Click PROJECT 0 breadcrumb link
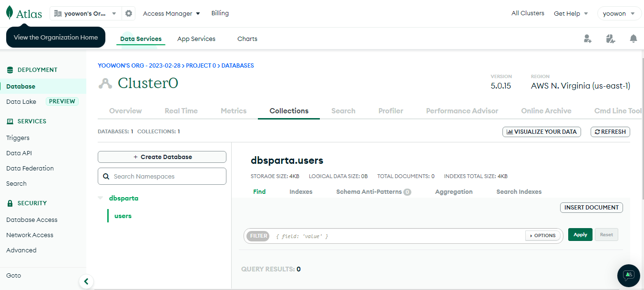The height and width of the screenshot is (290, 644). coord(201,66)
